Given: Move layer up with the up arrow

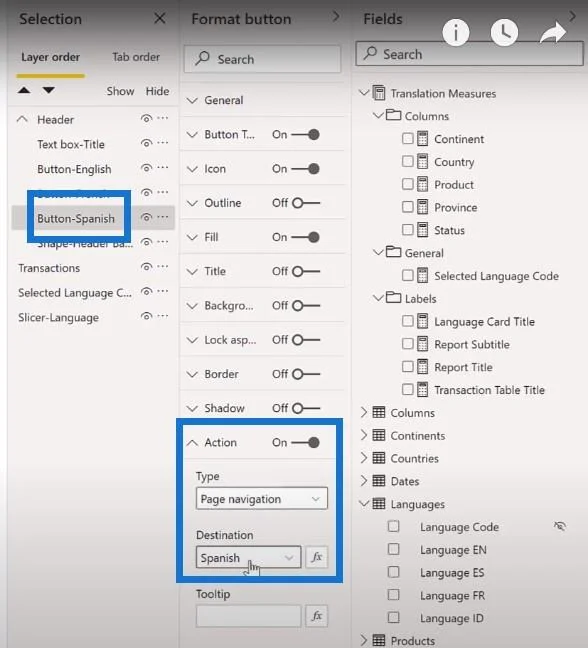Looking at the screenshot, I should point(24,91).
